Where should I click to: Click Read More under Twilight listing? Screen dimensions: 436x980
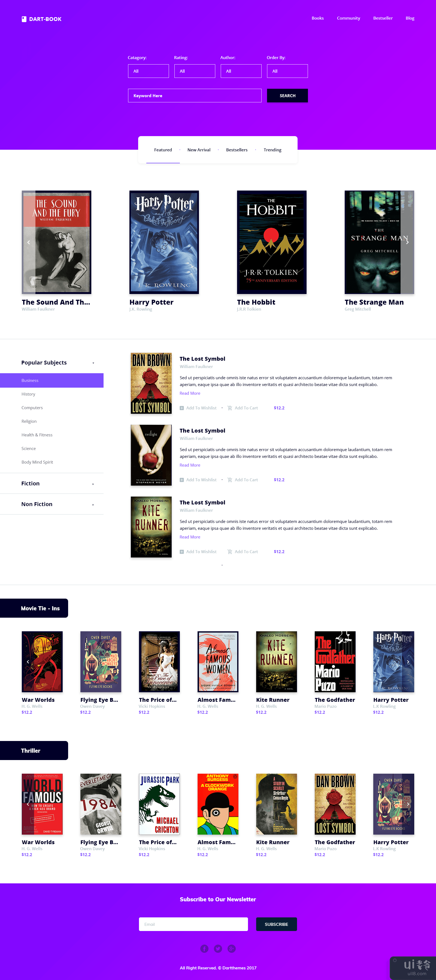190,465
